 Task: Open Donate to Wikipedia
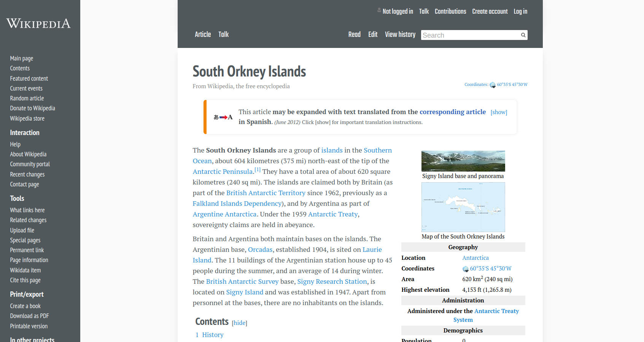click(33, 108)
